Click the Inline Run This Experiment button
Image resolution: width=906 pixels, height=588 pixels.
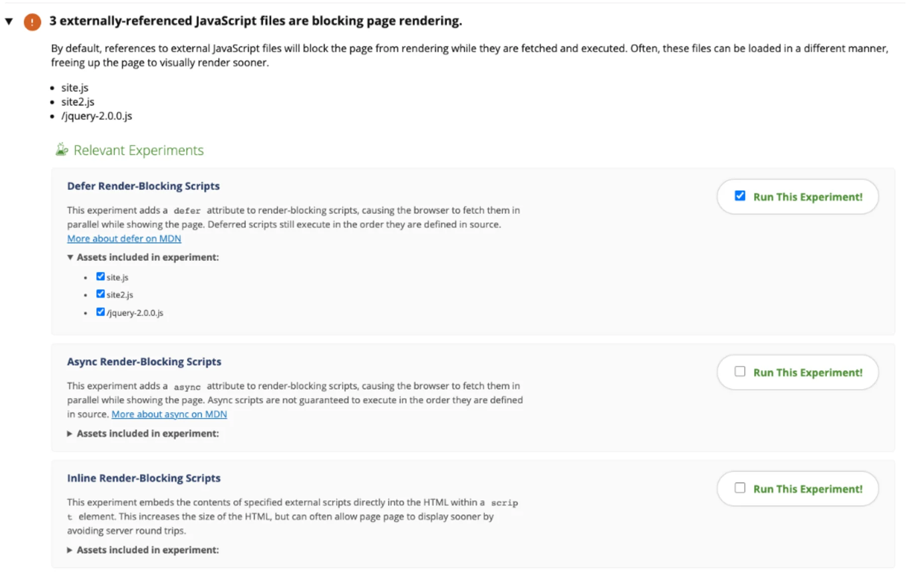pos(797,488)
